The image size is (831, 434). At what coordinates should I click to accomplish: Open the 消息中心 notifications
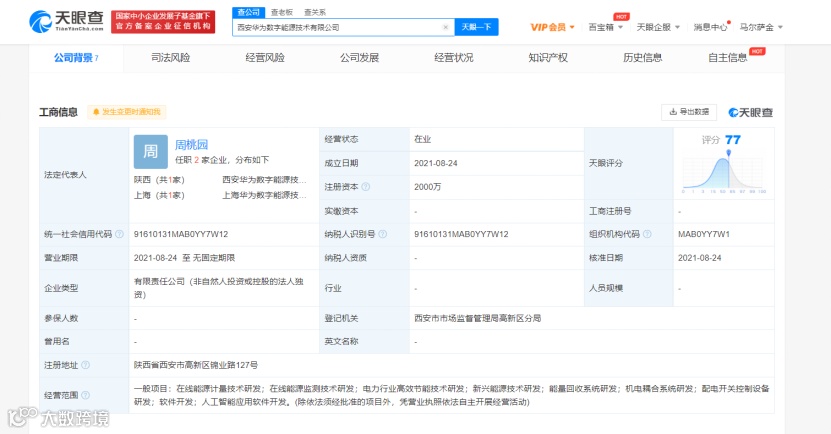(x=711, y=27)
